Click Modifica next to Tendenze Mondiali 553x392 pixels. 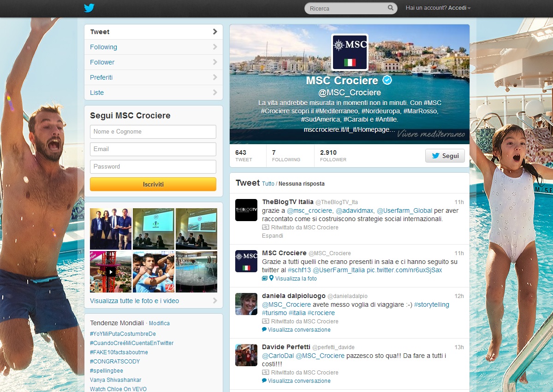[x=159, y=323]
